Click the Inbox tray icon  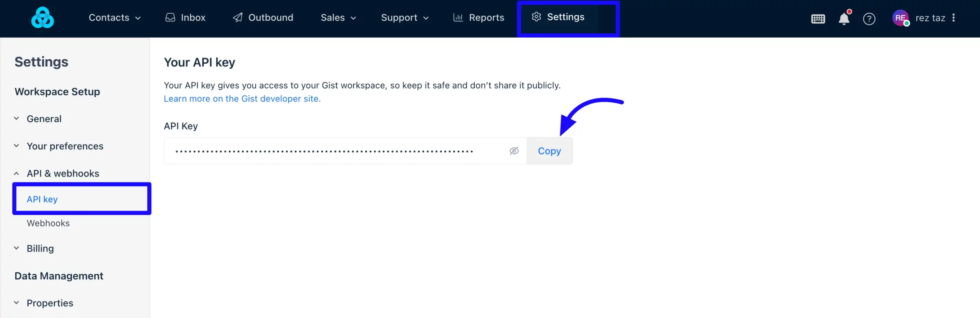coord(170,18)
